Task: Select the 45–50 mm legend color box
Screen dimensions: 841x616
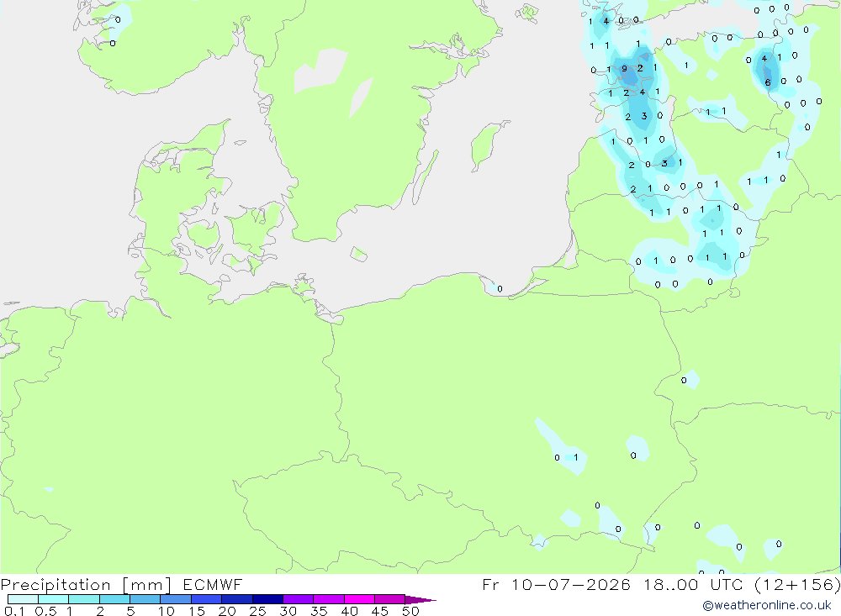Action: (x=390, y=599)
